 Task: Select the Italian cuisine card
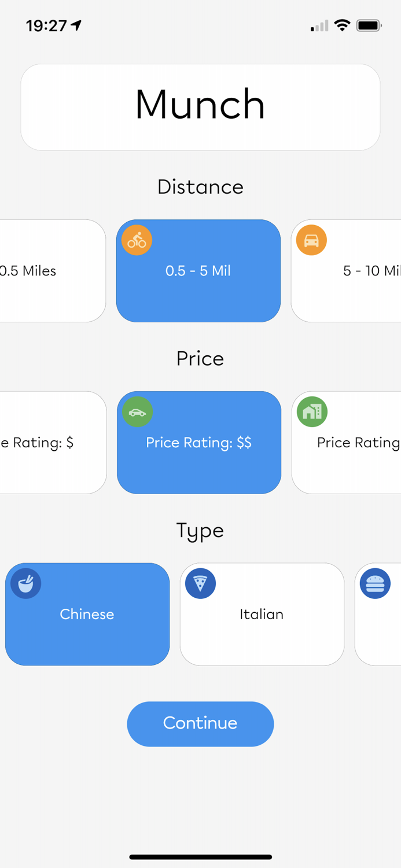pyautogui.click(x=262, y=615)
